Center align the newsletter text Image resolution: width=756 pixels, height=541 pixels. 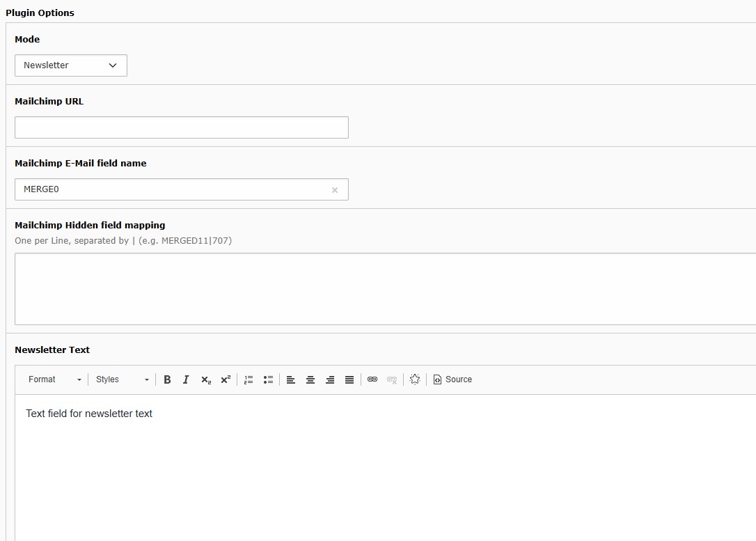[x=310, y=379]
